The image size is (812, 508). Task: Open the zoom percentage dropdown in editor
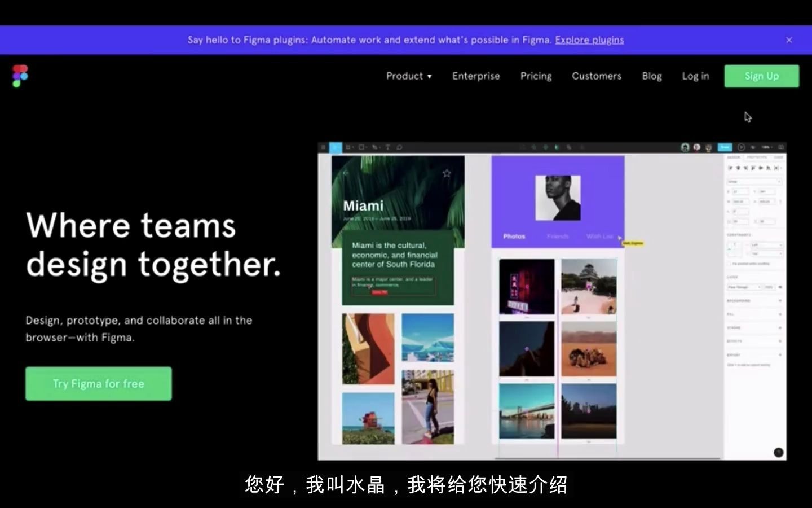[766, 147]
